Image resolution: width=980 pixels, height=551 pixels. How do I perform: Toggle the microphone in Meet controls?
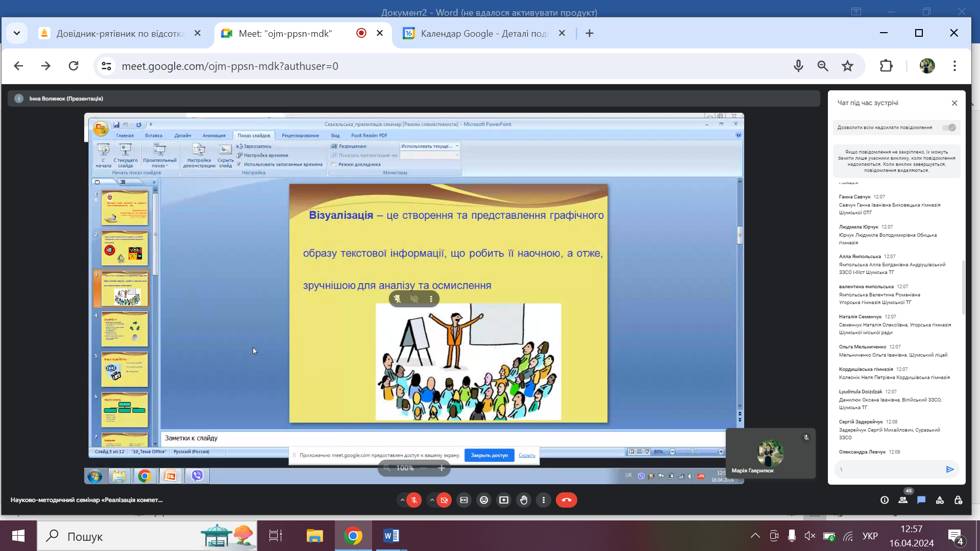point(414,500)
